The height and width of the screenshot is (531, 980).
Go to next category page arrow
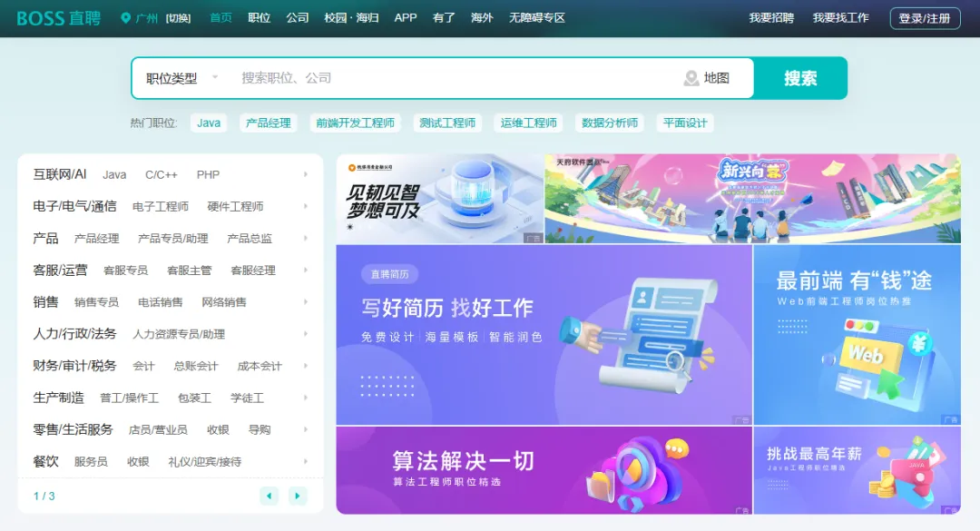coord(298,496)
